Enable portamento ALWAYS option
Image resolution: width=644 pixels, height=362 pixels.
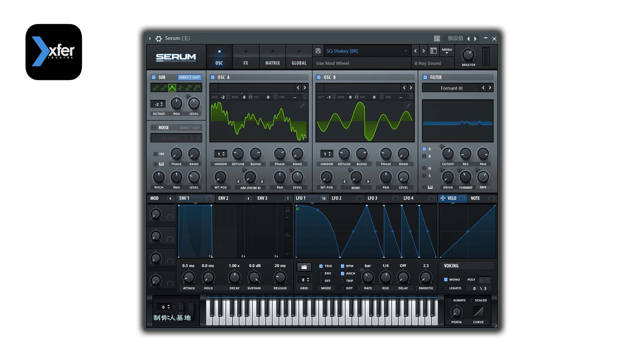click(x=450, y=300)
